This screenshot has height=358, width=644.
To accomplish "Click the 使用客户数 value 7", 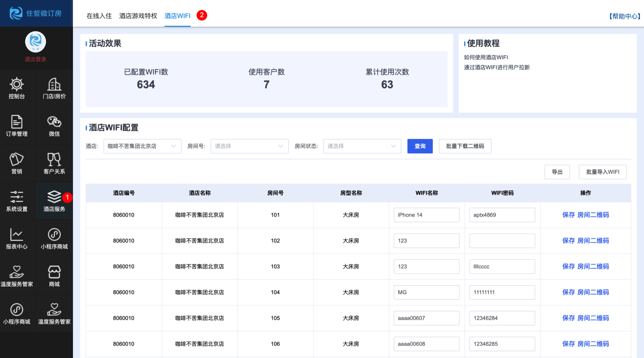I will [267, 84].
